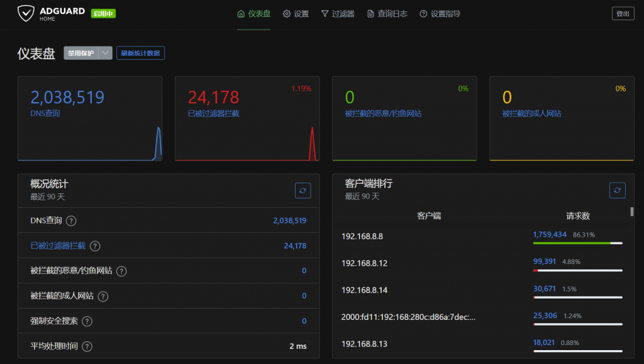Click request count 18,021
Screen dimensions: 644x364
click(544, 342)
